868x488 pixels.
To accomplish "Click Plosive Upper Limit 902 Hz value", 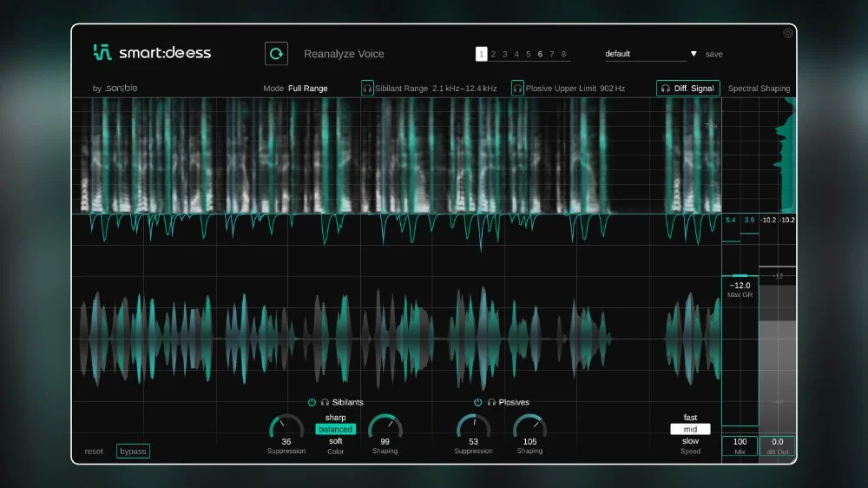I will 612,88.
